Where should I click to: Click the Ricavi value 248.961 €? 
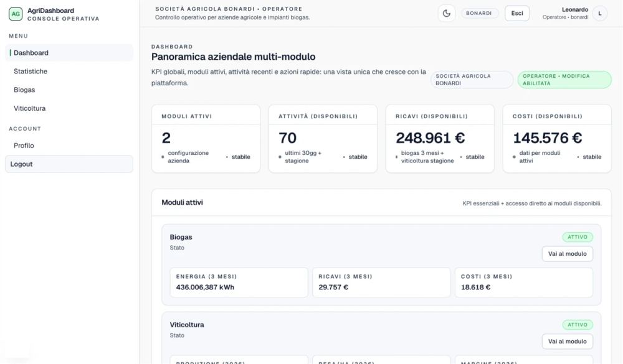tap(430, 138)
